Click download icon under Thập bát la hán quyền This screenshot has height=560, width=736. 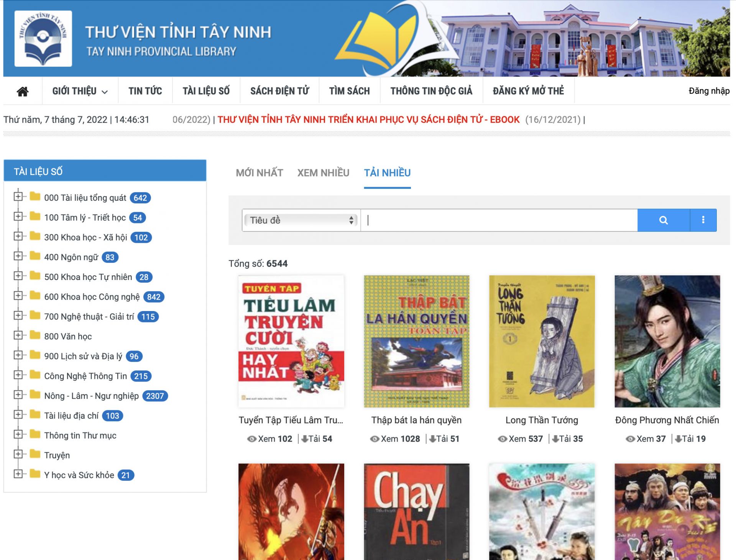(432, 439)
